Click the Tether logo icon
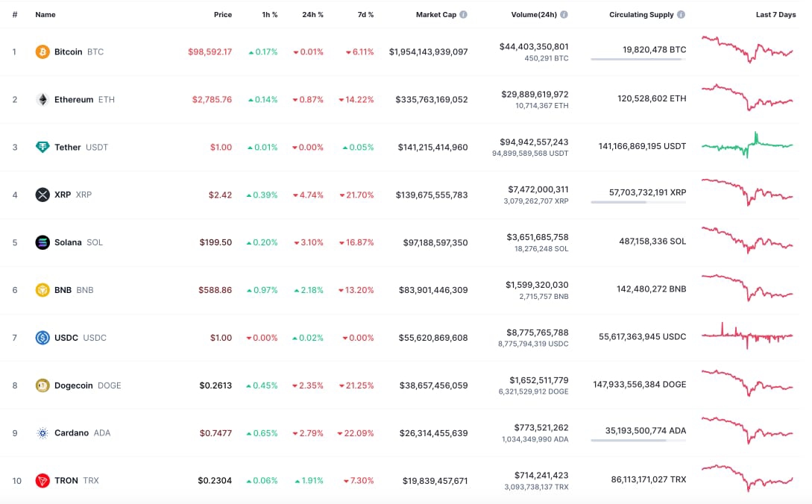812x504 pixels. click(x=43, y=148)
